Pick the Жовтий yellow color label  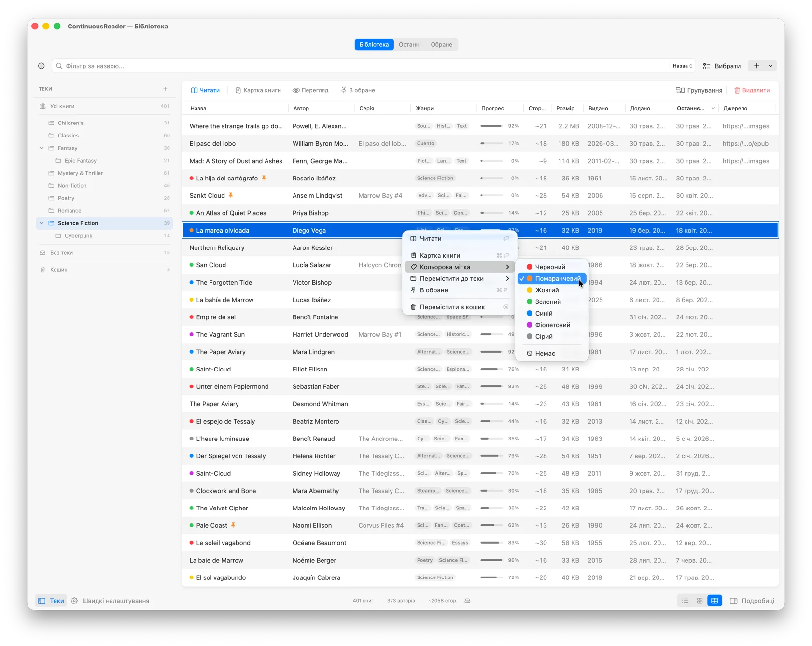(x=552, y=290)
